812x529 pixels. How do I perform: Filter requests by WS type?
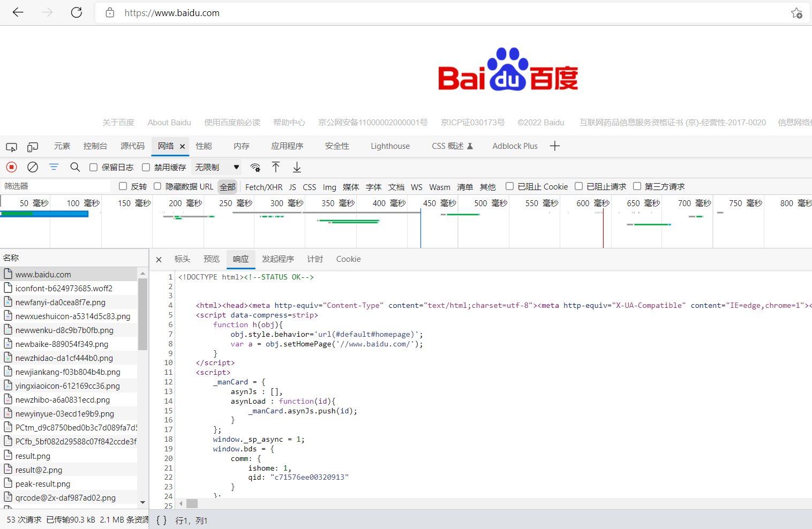[x=417, y=187]
